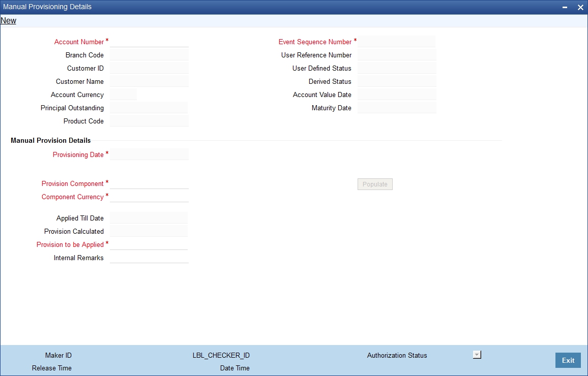Focus the Component Currency input

(x=149, y=196)
